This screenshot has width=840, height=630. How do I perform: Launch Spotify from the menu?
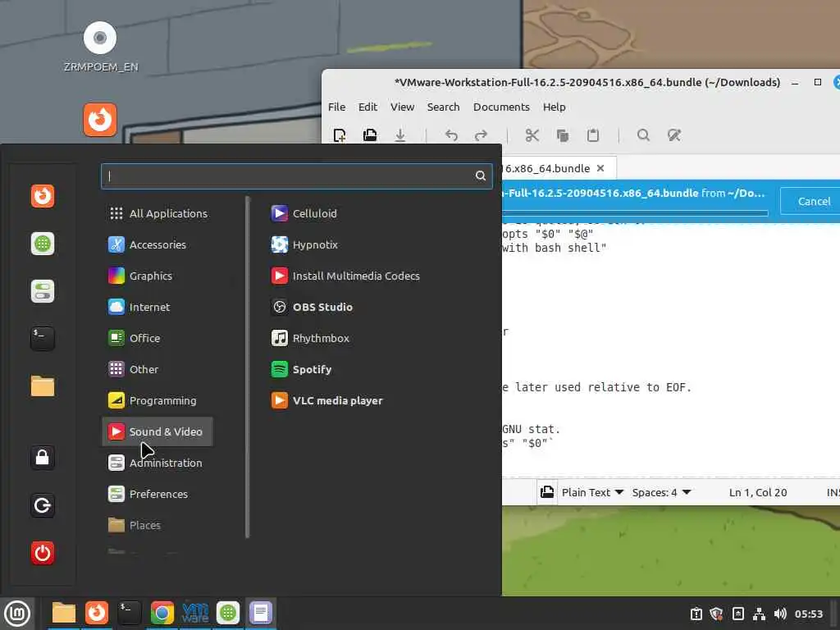pos(302,369)
